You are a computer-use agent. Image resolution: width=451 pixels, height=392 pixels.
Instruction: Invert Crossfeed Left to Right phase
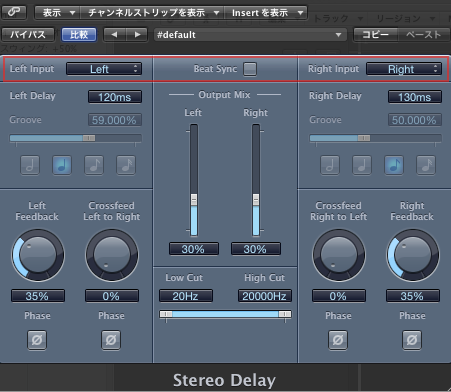(x=111, y=340)
